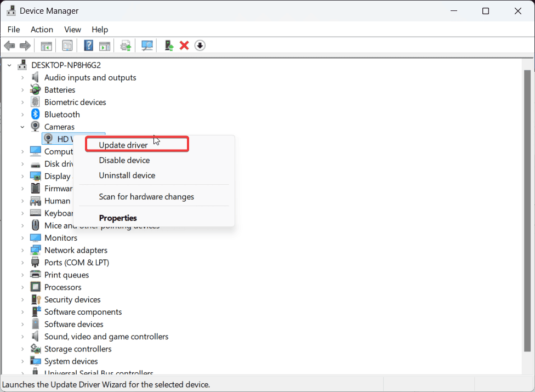Image resolution: width=535 pixels, height=392 pixels.
Task: Click the Audio inputs speaker icon
Action: [35, 77]
